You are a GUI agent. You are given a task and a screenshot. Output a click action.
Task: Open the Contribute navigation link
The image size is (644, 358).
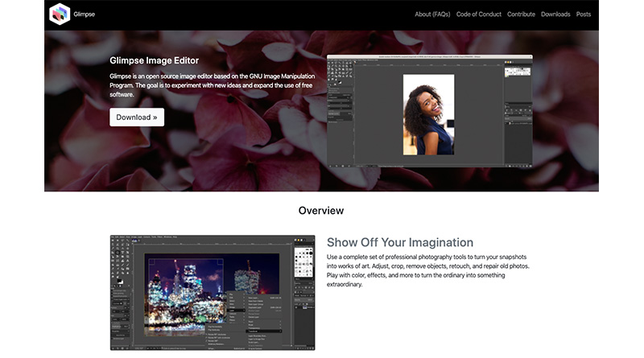521,14
